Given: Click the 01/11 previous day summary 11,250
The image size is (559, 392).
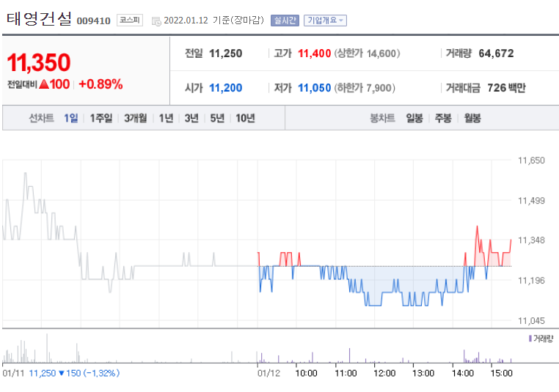Looking at the screenshot, I should coord(43,373).
